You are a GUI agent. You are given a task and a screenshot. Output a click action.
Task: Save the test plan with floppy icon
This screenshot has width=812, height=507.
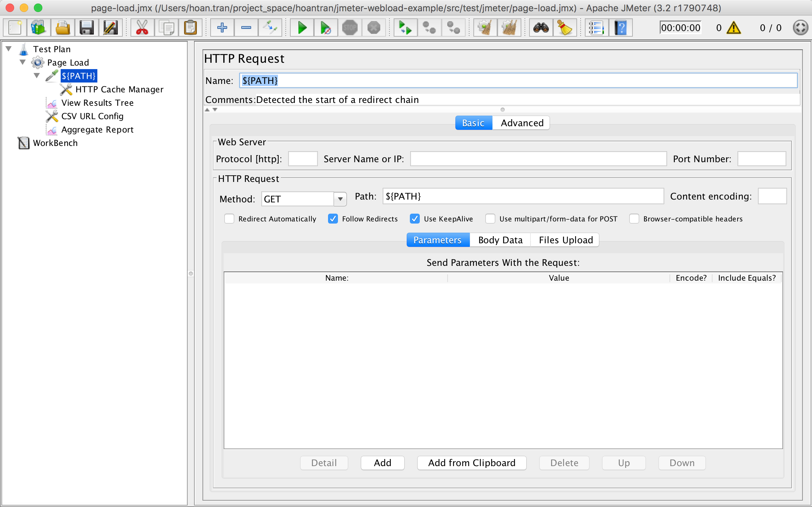(86, 28)
